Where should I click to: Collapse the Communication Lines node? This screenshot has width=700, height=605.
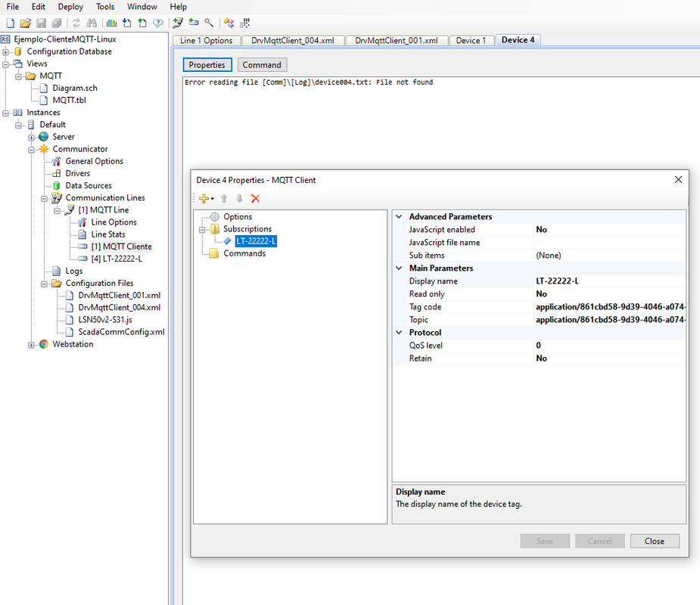click(x=44, y=198)
